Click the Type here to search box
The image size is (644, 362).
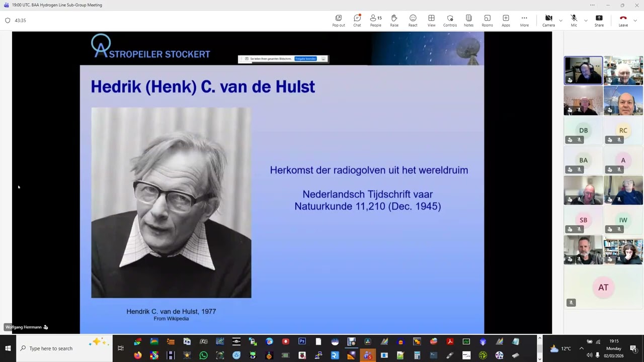click(64, 348)
